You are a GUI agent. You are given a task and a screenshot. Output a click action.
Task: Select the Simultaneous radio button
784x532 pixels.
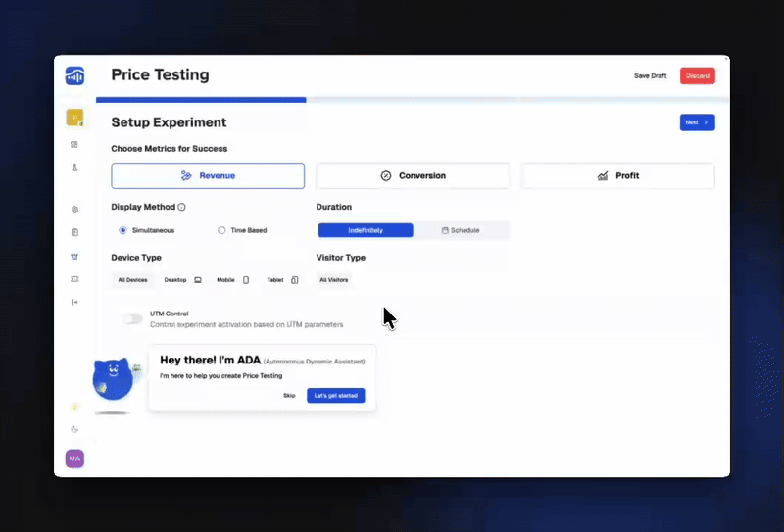[122, 230]
